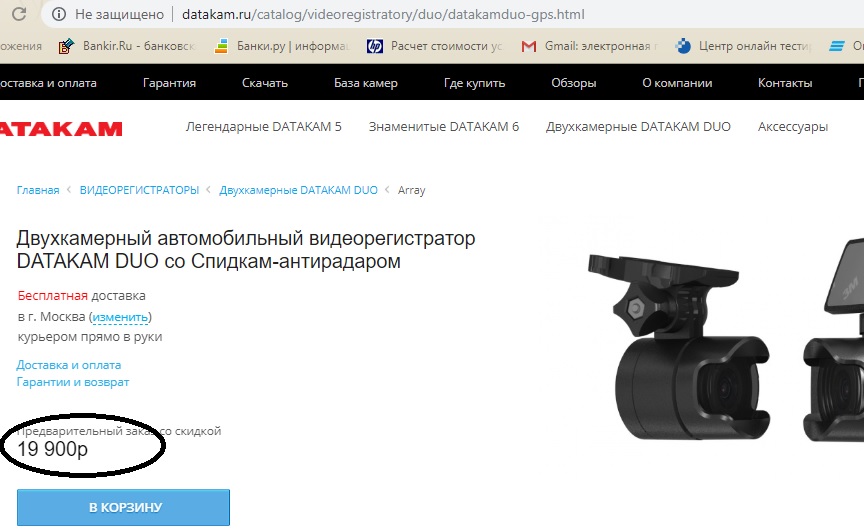Image resolution: width=864 pixels, height=532 pixels.
Task: Open the Гарантии и возврат link
Action: (x=72, y=382)
